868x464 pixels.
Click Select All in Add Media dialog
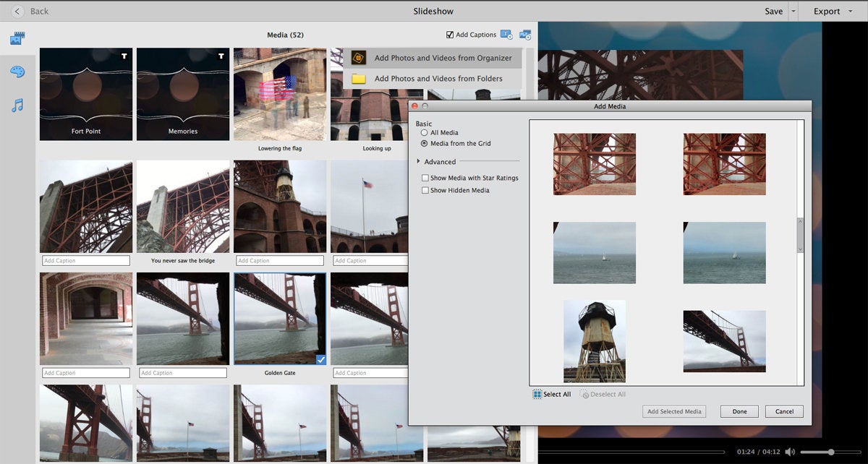[x=552, y=395]
